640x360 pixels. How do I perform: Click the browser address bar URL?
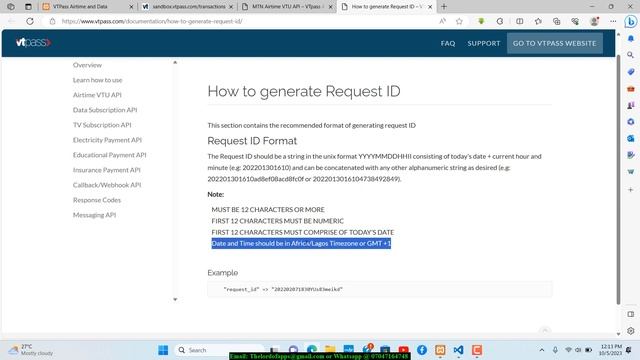click(152, 21)
